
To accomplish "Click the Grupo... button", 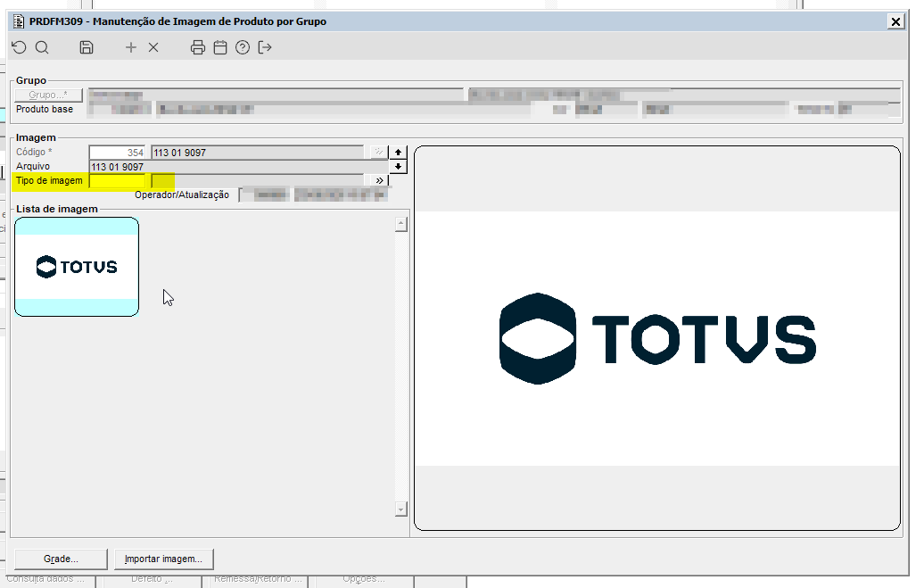I will point(48,95).
